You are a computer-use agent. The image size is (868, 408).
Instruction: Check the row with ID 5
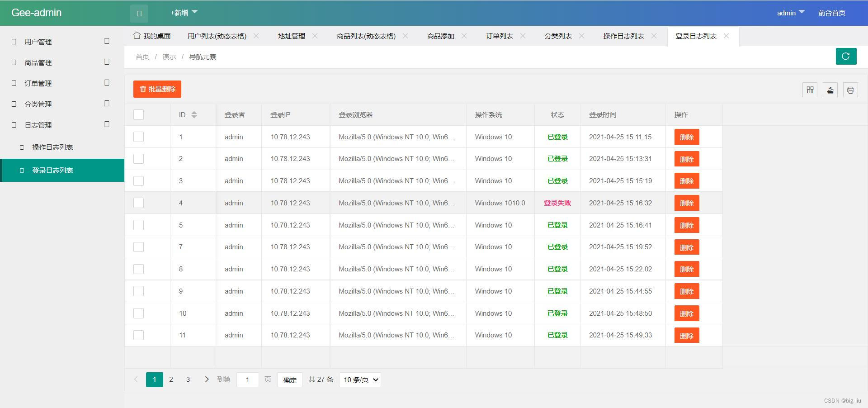(139, 225)
